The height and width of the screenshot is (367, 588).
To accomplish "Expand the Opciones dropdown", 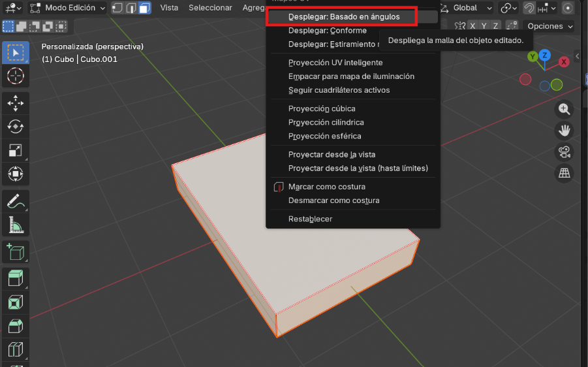I will tap(549, 26).
